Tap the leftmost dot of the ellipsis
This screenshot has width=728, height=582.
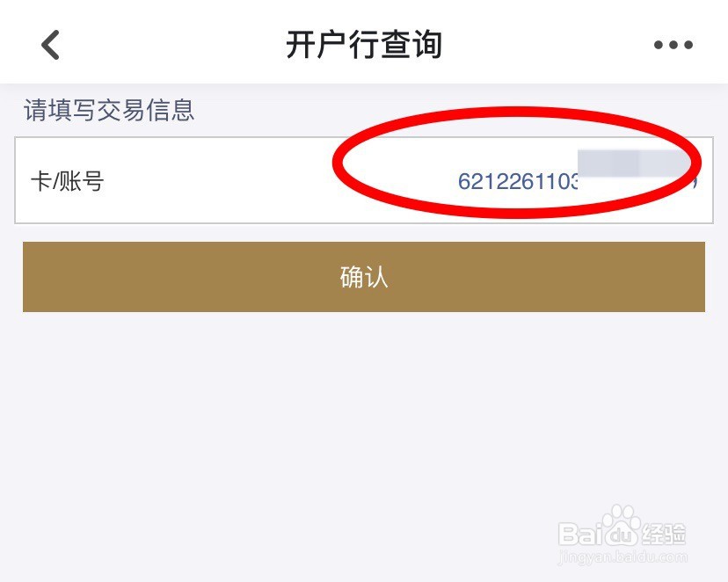click(x=659, y=45)
